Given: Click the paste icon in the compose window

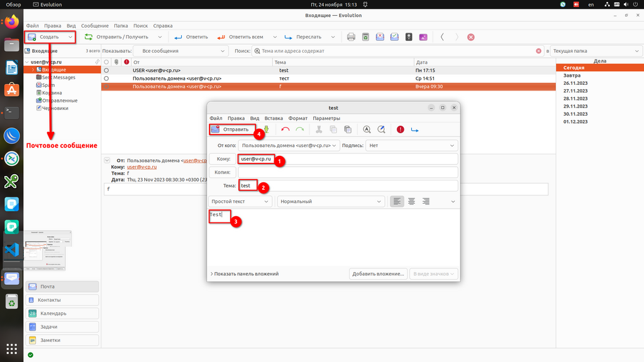Looking at the screenshot, I should [348, 129].
